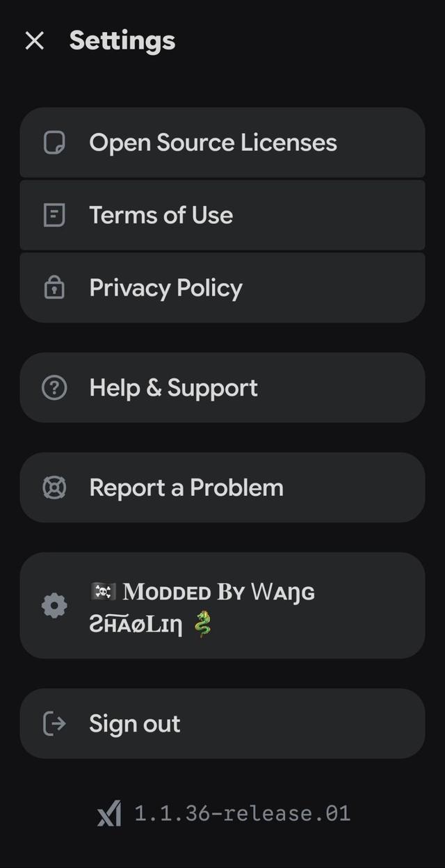Tap the Privacy Policy lock icon

click(54, 287)
